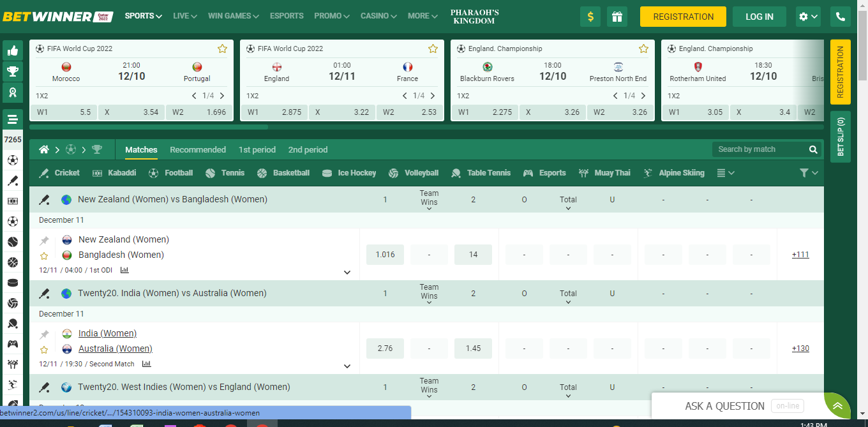Viewport: 868px width, 427px height.
Task: Open the CASINO menu
Action: click(378, 16)
